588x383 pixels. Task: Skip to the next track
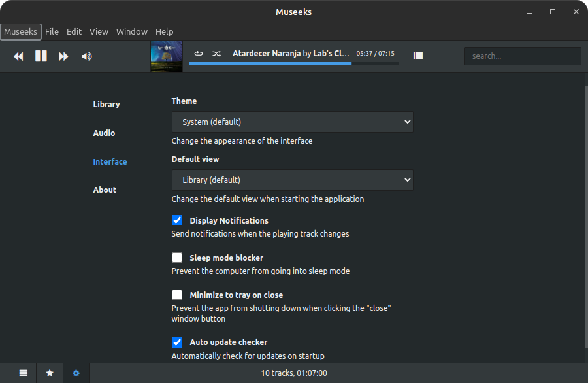pos(63,56)
